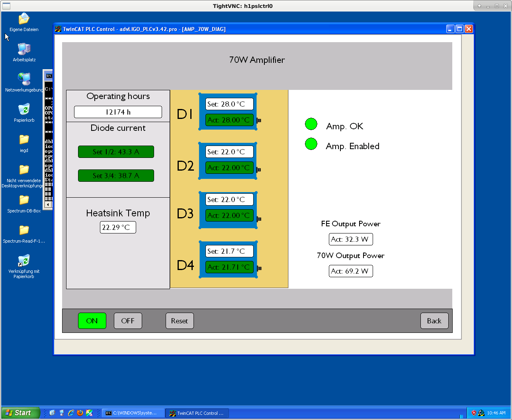Switch to the TwinCAT PLC Control taskbar item
The width and height of the screenshot is (512, 420).
pyautogui.click(x=197, y=413)
